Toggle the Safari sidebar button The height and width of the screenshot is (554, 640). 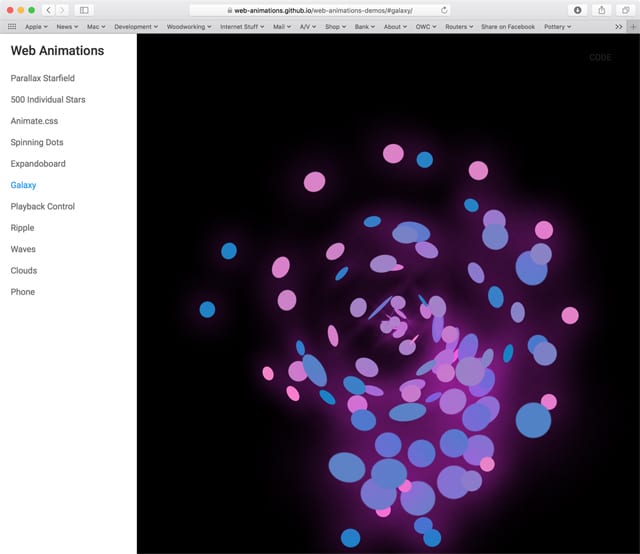pos(84,10)
